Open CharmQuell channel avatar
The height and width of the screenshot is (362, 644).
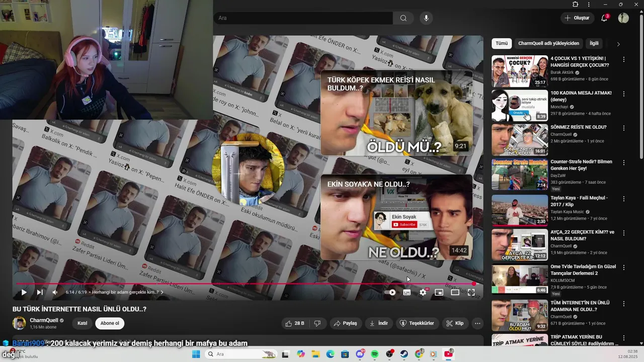19,323
